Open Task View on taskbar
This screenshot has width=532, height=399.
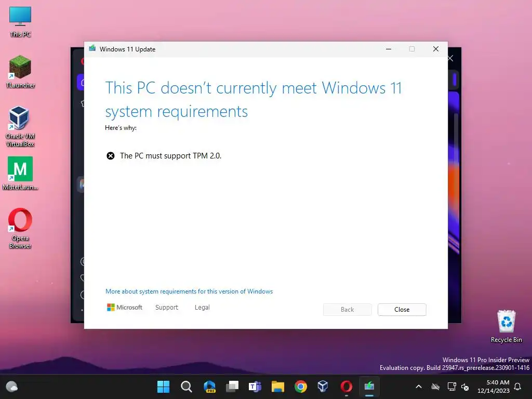[232, 387]
